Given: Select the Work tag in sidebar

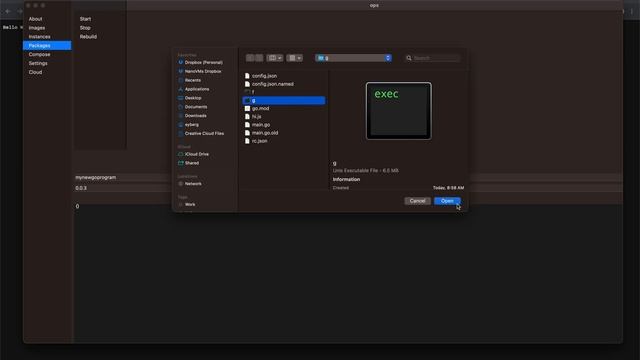Looking at the screenshot, I should coord(189,204).
